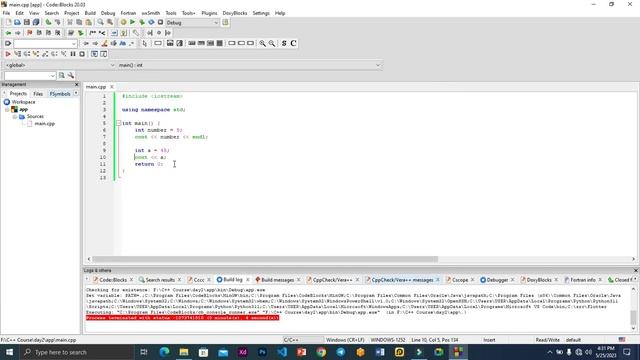Jump back with the green left arrow

(8, 33)
